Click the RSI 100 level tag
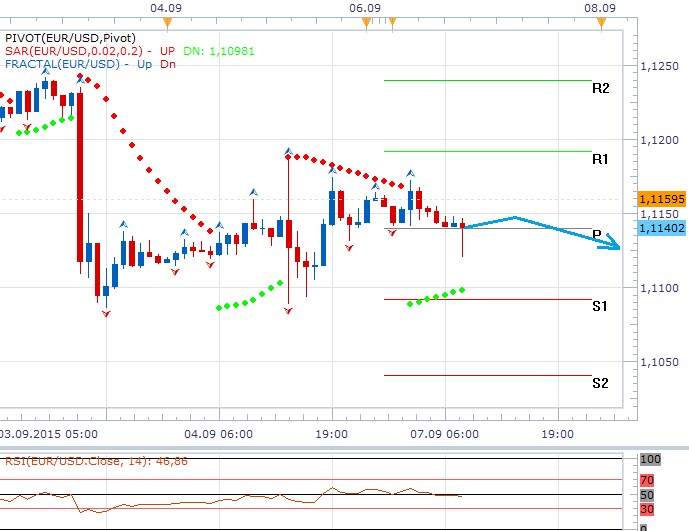 (x=651, y=459)
